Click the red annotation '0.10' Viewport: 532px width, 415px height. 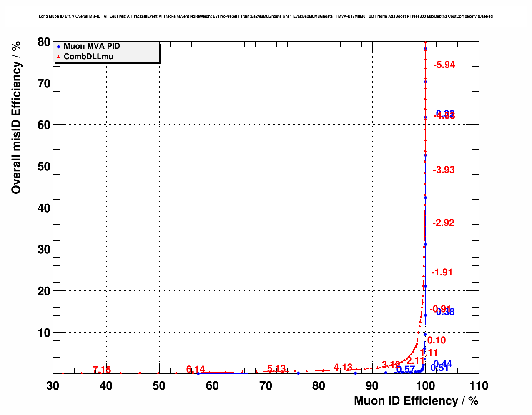[437, 340]
